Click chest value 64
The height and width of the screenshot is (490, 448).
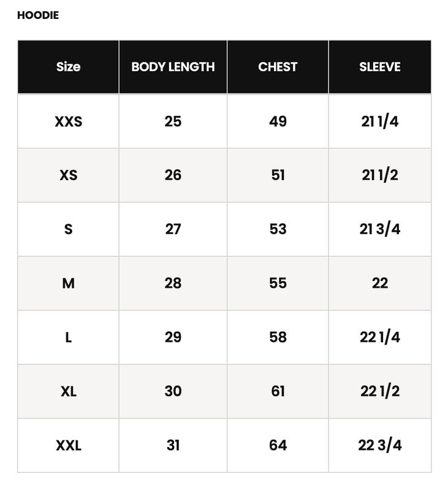(x=278, y=445)
